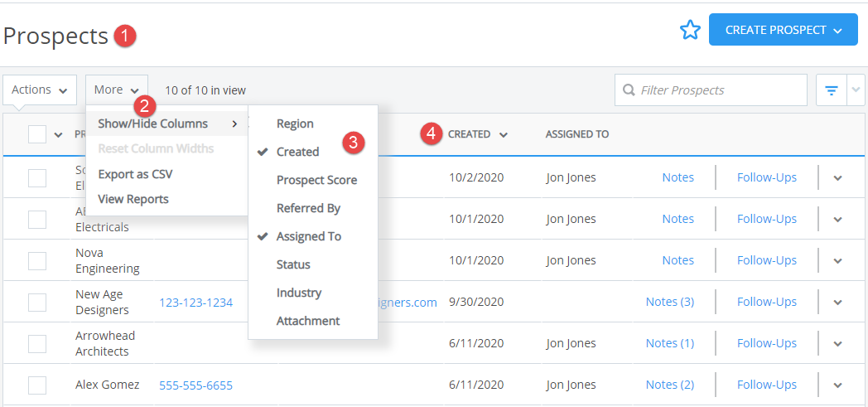Screen dimensions: 868x407
Task: Expand row options for Nova Engineering
Action: coord(837,261)
